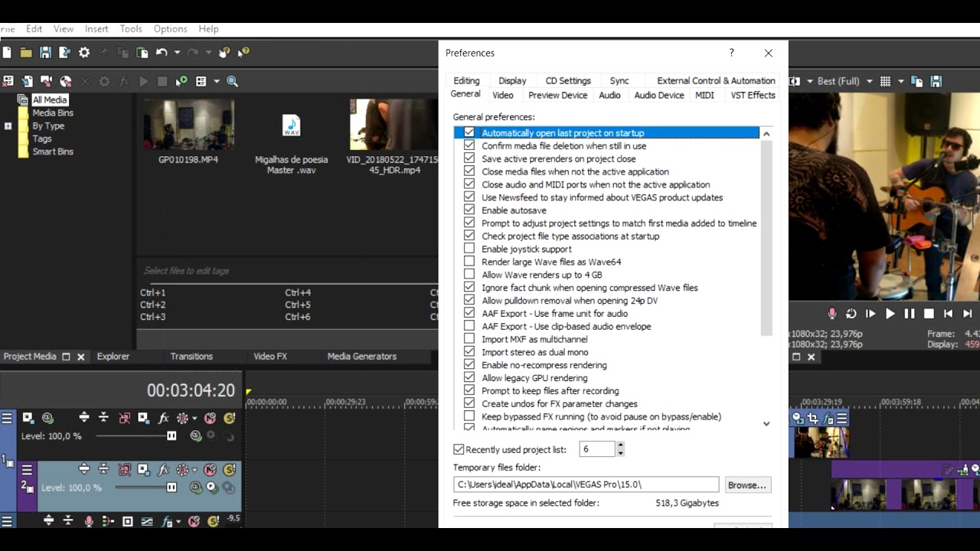Open the interactive tutorials icon
The height and width of the screenshot is (551, 980).
click(x=224, y=53)
